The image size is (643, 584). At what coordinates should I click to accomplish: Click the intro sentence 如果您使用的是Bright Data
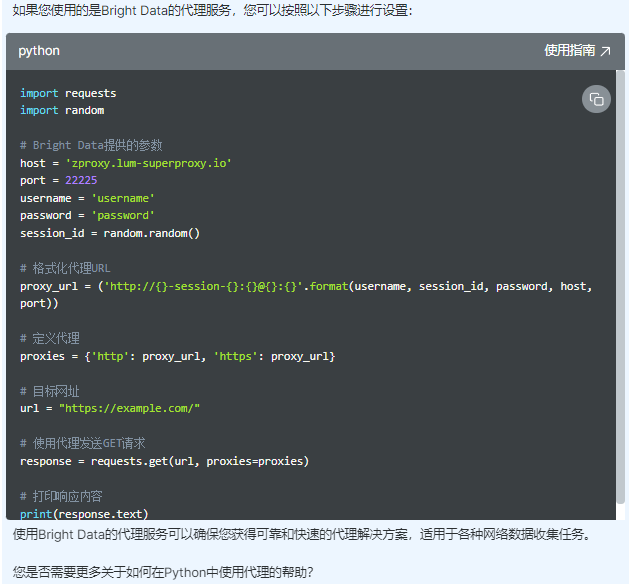click(212, 10)
